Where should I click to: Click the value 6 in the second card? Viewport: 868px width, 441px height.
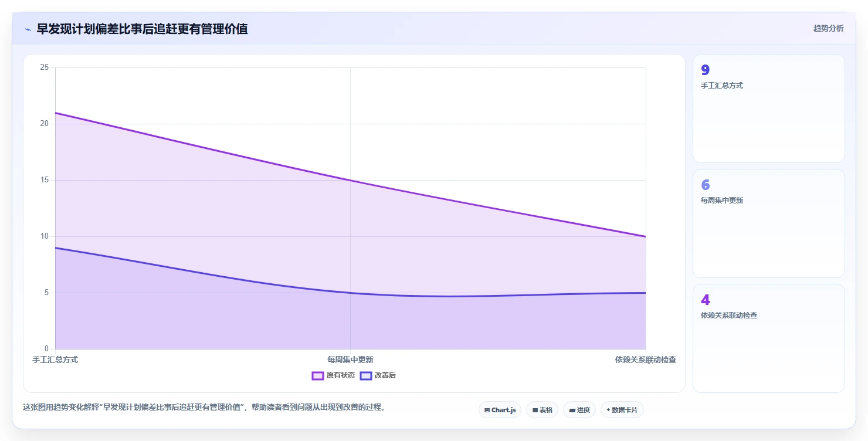coord(705,185)
